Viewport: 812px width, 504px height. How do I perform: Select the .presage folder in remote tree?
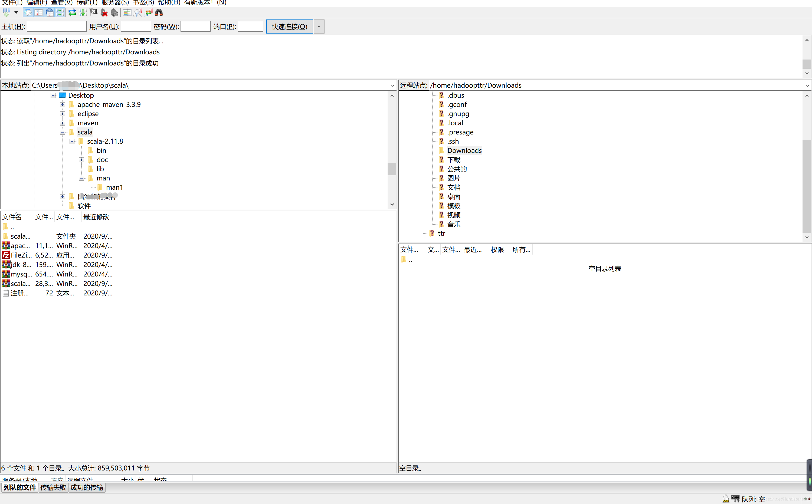click(460, 132)
